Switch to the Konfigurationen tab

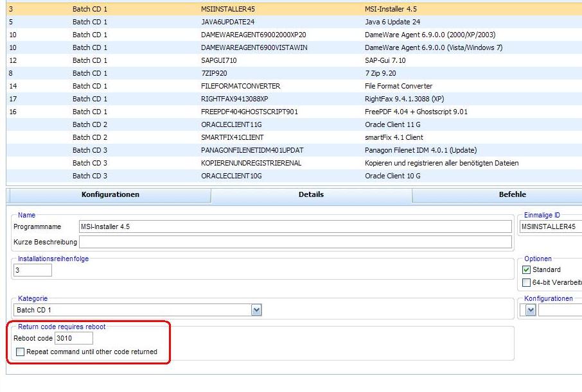point(110,194)
